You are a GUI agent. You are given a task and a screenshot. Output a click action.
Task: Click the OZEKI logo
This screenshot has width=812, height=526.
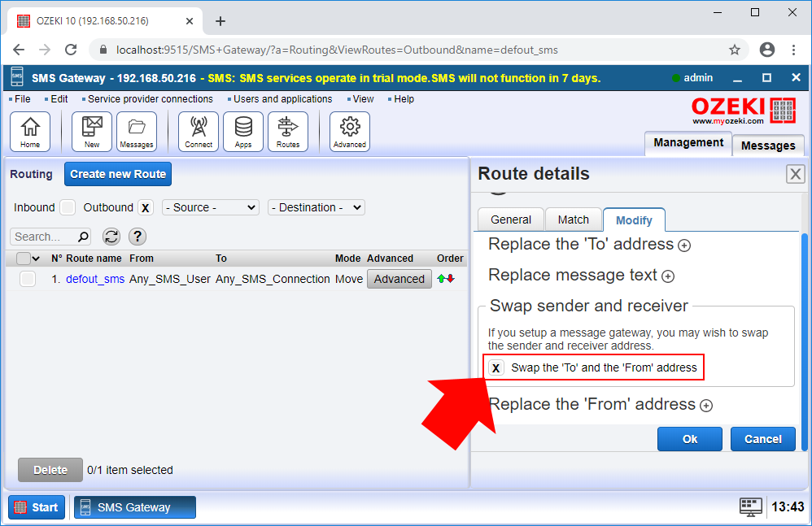743,111
